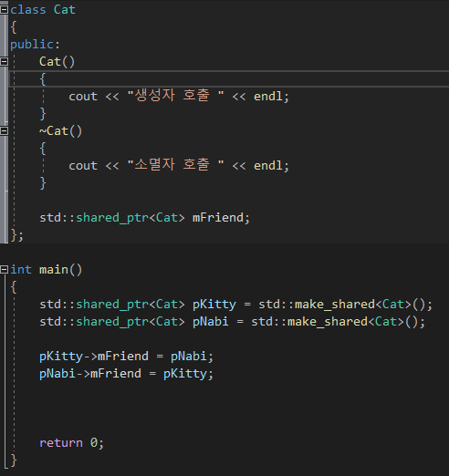Click the 'Cat()' constructor name
Viewport: 449px width, 476px height.
point(57,62)
